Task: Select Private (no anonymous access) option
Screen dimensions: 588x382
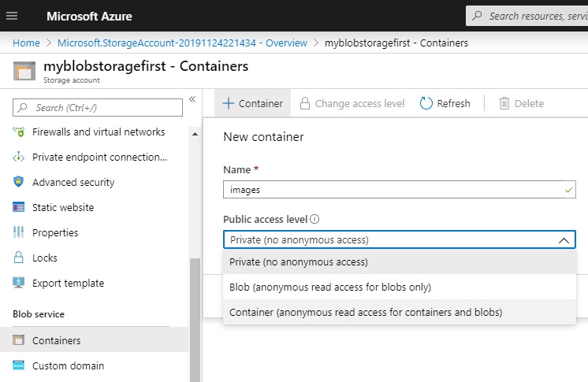Action: 400,261
